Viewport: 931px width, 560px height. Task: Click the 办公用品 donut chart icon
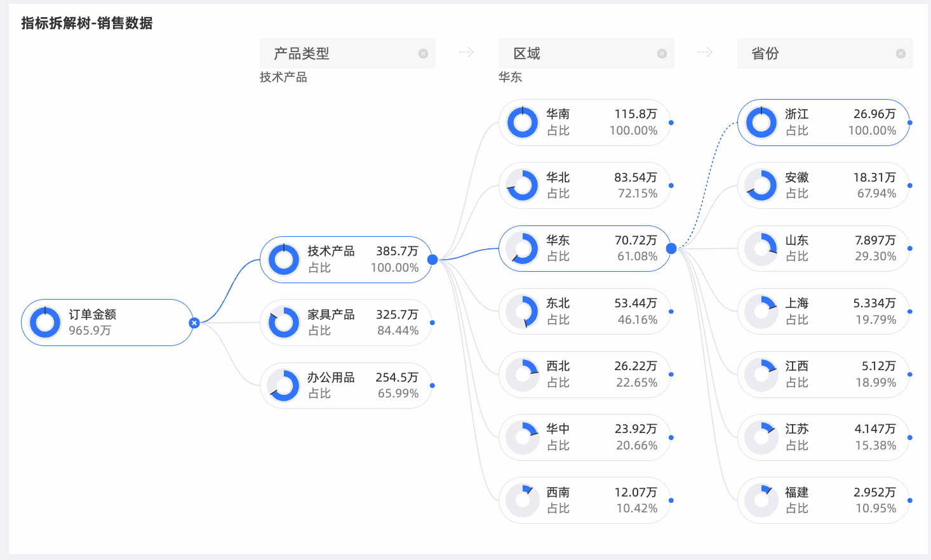tap(284, 385)
